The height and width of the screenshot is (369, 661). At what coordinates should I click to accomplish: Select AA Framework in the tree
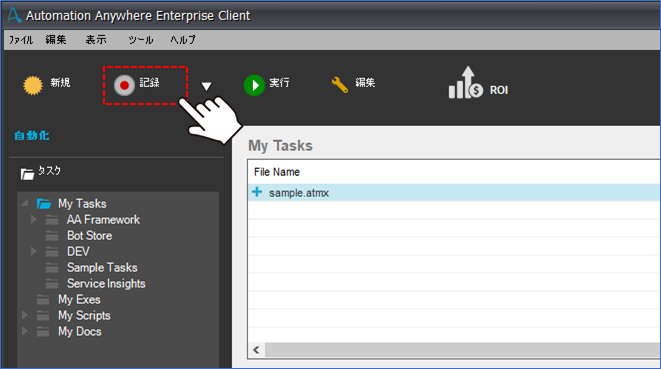pyautogui.click(x=103, y=220)
